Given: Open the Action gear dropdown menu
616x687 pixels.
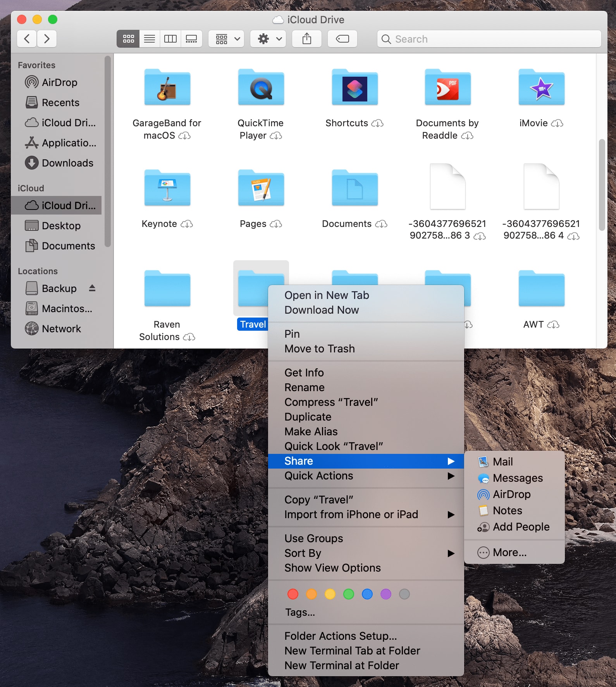Looking at the screenshot, I should tap(268, 39).
